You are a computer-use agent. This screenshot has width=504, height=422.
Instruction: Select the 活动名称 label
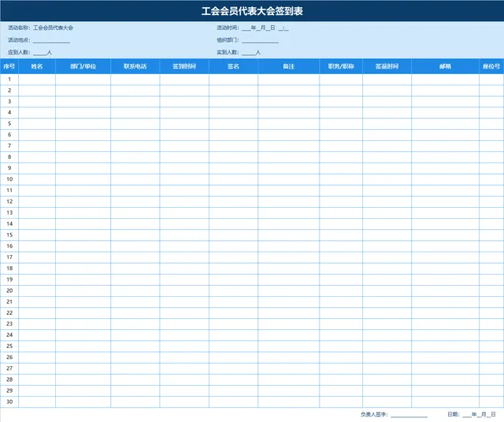point(18,28)
